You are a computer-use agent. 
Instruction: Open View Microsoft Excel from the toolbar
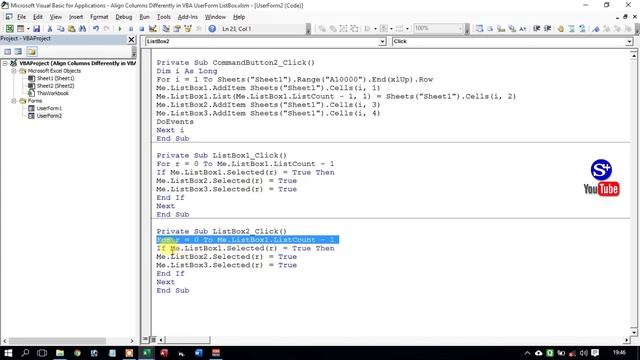9,29
